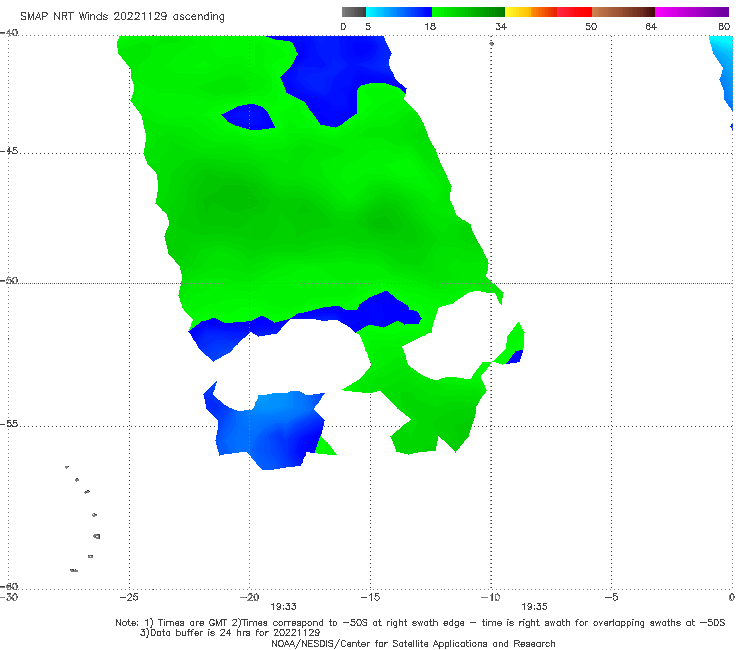
Task: Click the latitude label '-55'
Action: click(9, 423)
